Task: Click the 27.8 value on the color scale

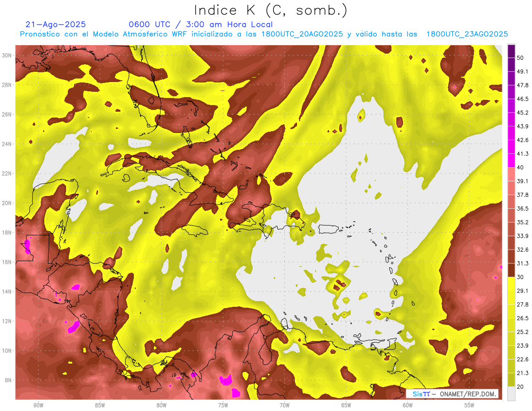Action: pyautogui.click(x=522, y=304)
